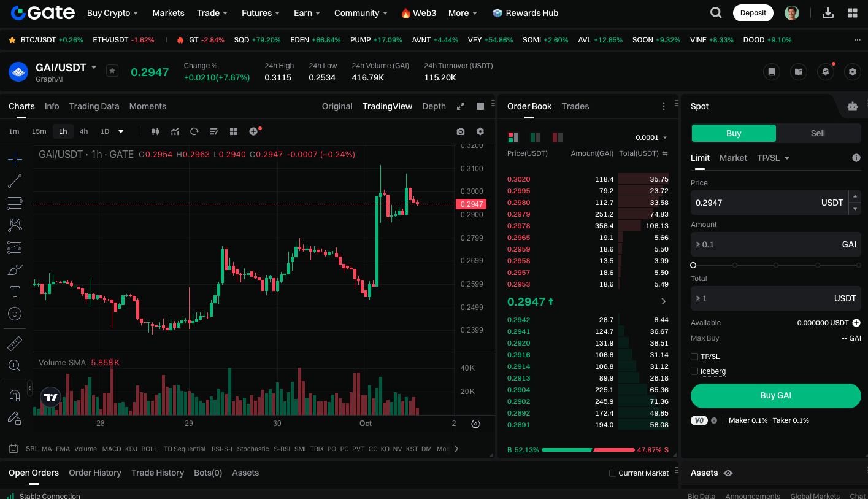Expand the Buy Crypto menu
This screenshot has width=868, height=499.
tap(112, 13)
